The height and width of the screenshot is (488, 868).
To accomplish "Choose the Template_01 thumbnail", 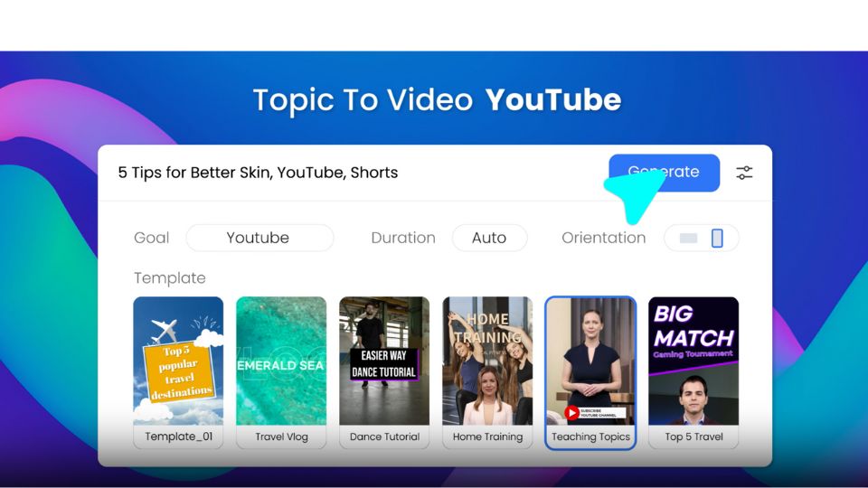I will click(x=178, y=371).
